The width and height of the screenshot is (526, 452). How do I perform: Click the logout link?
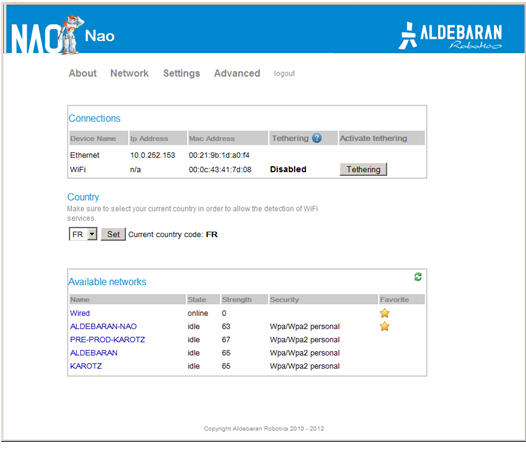284,73
